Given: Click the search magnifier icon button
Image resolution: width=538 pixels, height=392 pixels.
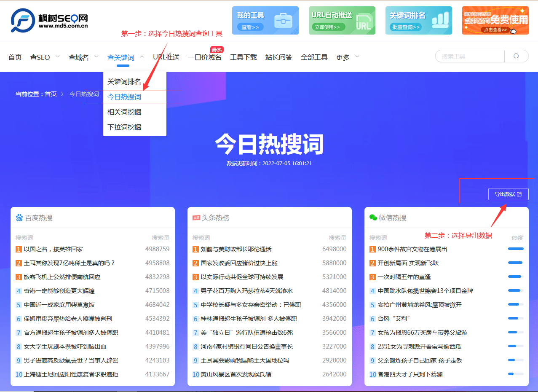Looking at the screenshot, I should pyautogui.click(x=516, y=56).
